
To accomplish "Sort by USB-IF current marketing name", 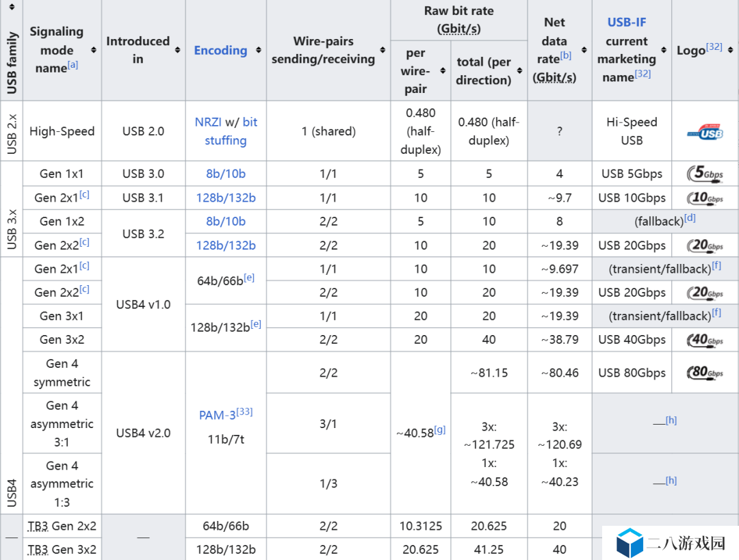I will [664, 50].
